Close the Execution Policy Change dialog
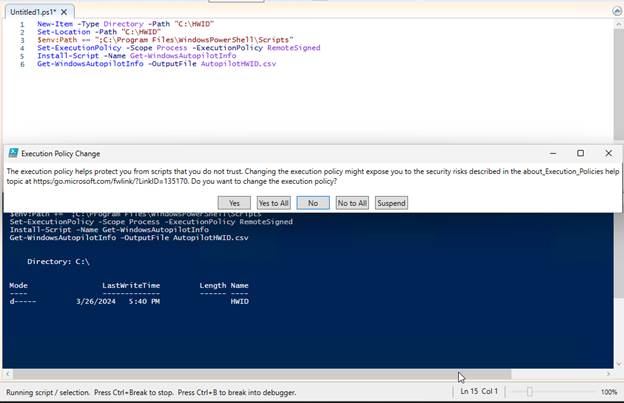The image size is (624, 403). point(608,154)
